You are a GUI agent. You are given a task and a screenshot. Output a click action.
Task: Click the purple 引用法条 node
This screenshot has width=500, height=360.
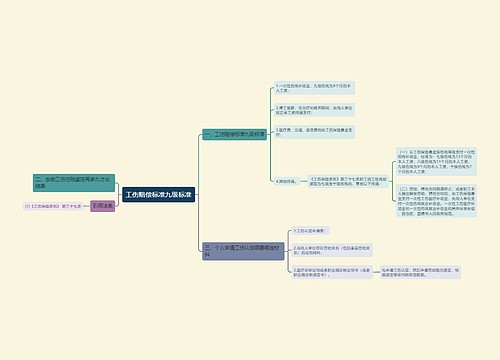pos(102,206)
